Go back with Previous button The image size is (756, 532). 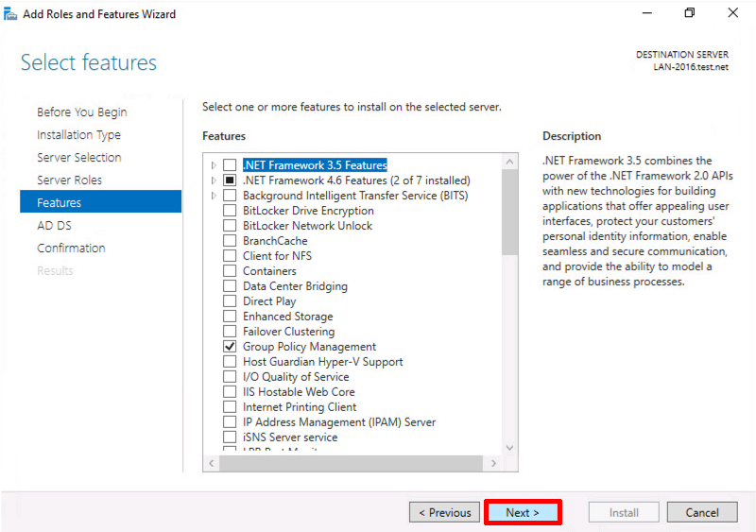click(444, 512)
